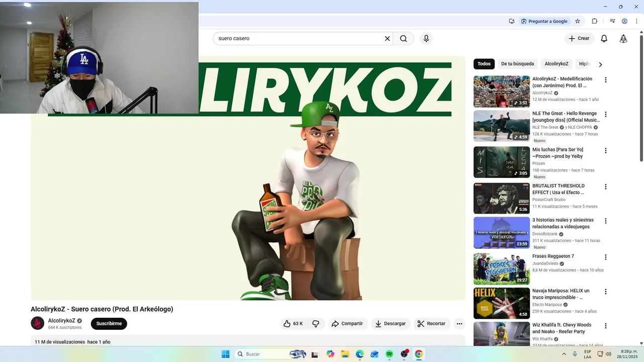Open Windows Start menu
The height and width of the screenshot is (362, 644).
pyautogui.click(x=225, y=354)
